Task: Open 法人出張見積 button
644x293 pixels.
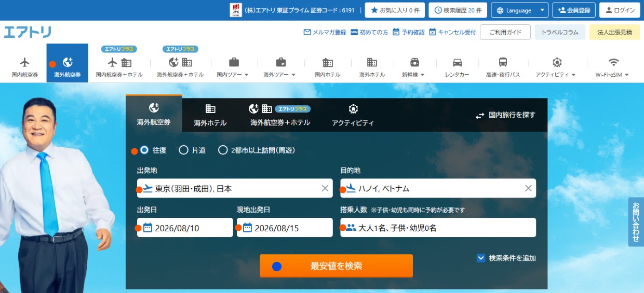Action: (614, 32)
